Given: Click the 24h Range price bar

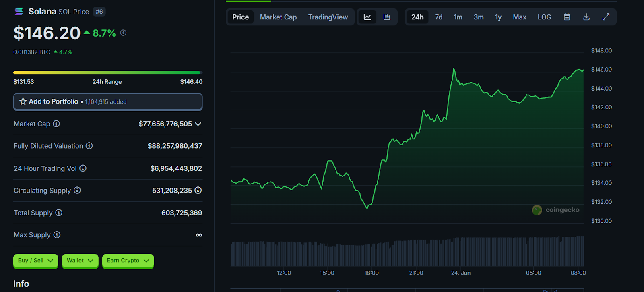Looking at the screenshot, I should 107,73.
